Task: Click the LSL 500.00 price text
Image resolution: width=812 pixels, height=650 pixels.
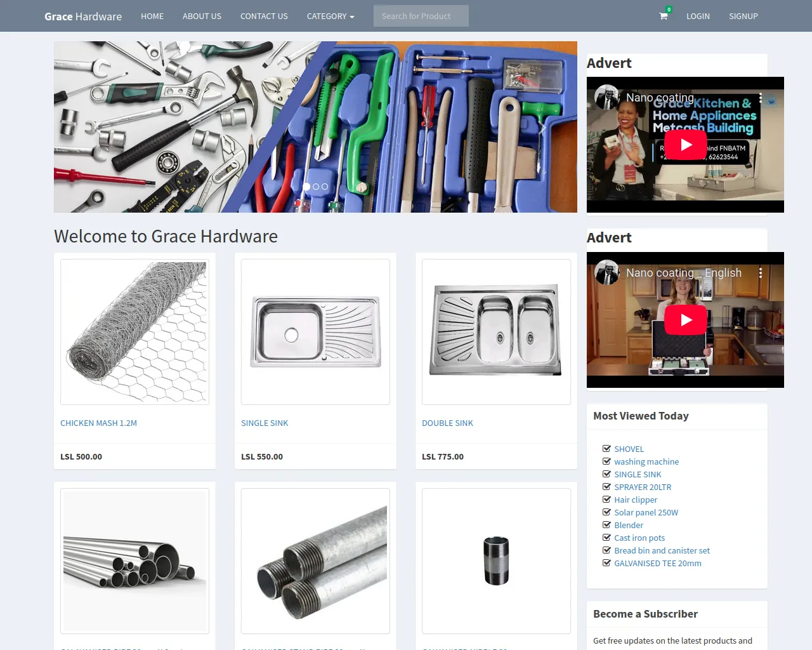Action: pos(81,457)
